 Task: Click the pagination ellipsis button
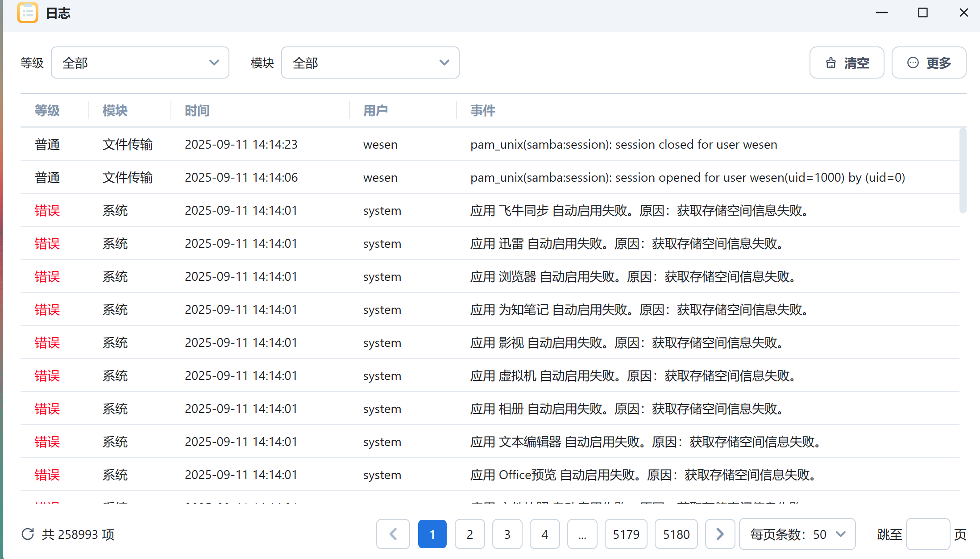point(582,534)
